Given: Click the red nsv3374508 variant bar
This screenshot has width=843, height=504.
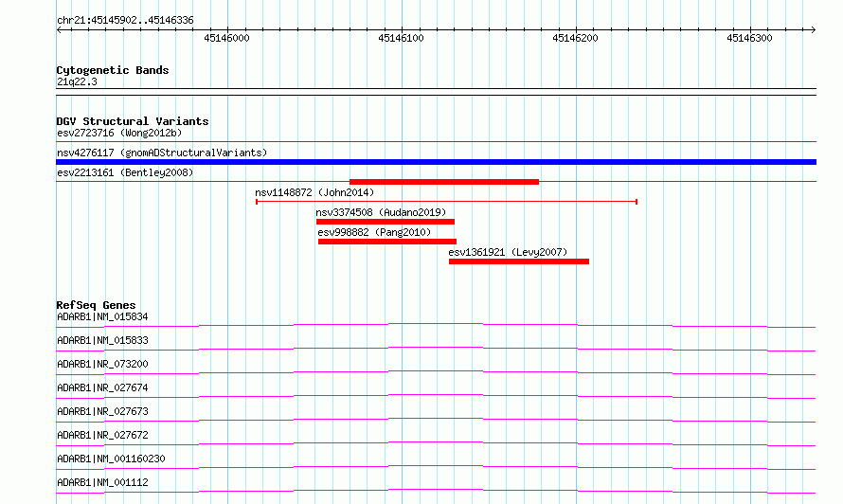Looking at the screenshot, I should pos(386,222).
